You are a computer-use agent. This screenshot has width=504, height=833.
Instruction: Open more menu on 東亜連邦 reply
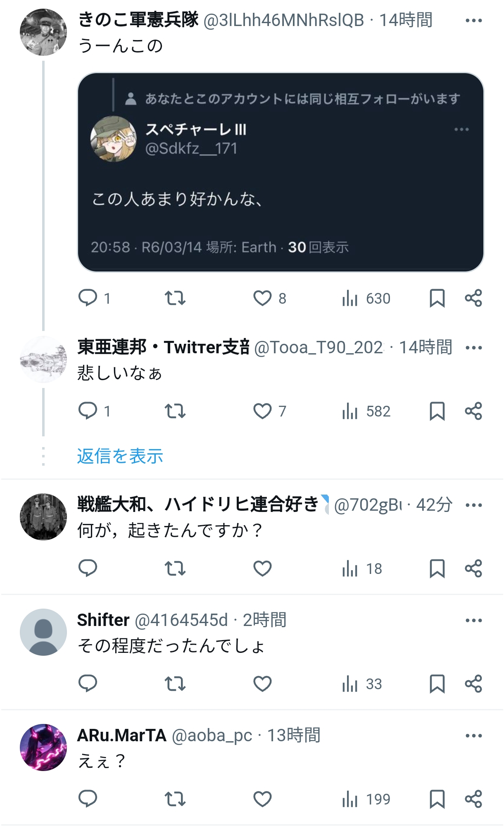pos(473,347)
